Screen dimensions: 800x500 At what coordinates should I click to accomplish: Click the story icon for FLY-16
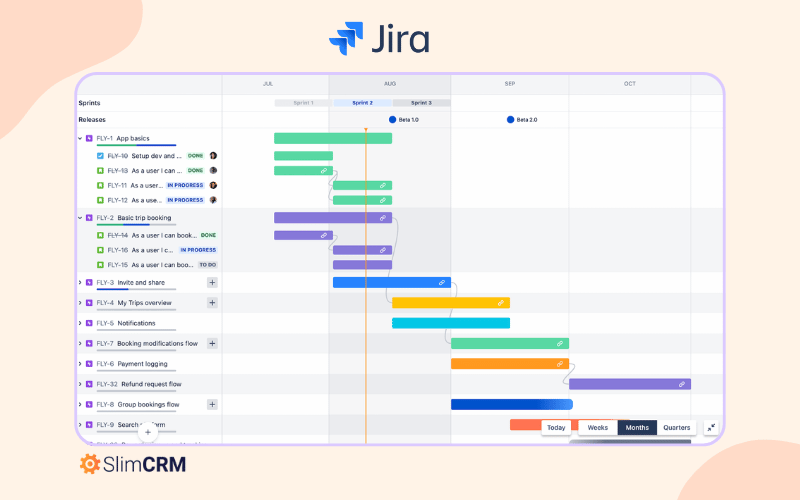(x=101, y=251)
